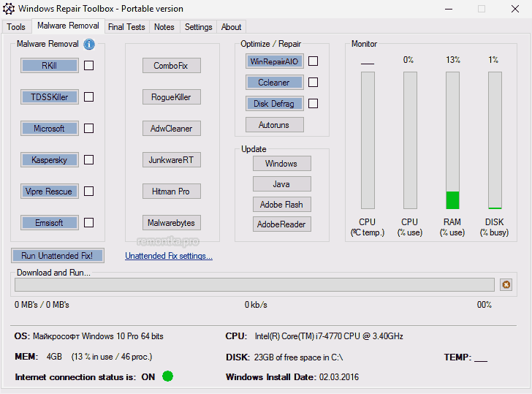
Task: Click the 13% RAM value label
Action: tap(452, 60)
